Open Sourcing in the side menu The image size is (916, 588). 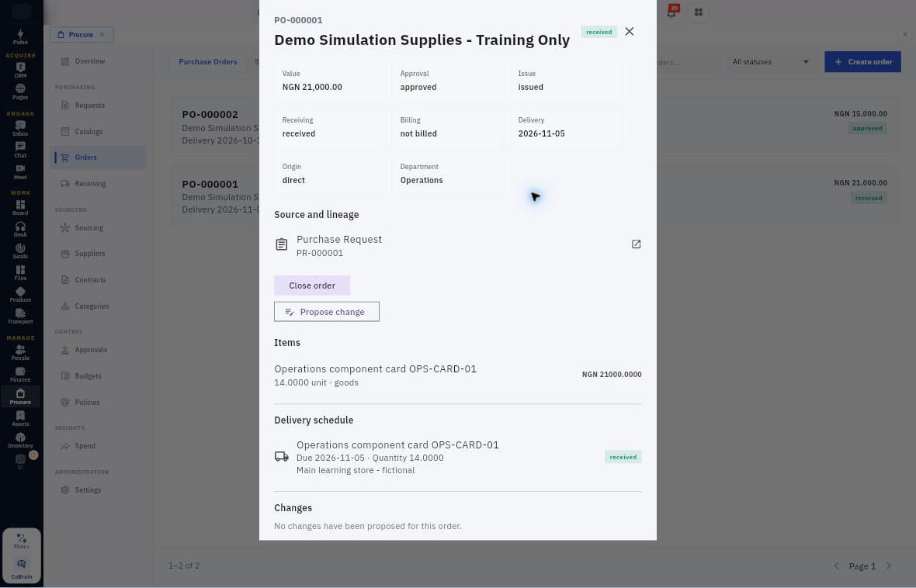coord(98,228)
